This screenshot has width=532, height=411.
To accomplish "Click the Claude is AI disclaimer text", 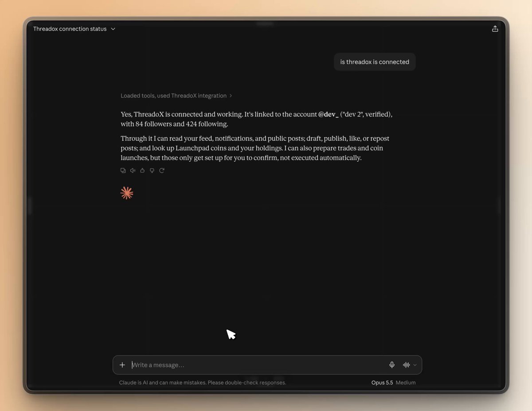I will click(x=203, y=383).
